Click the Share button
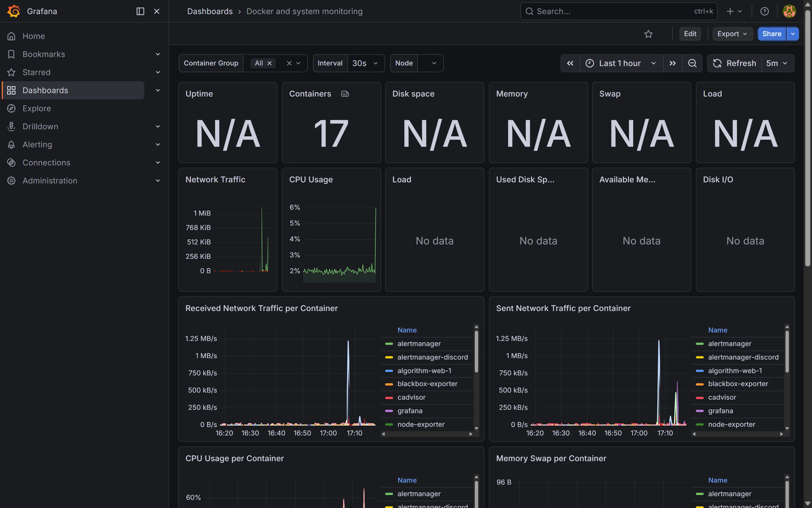 tap(772, 34)
